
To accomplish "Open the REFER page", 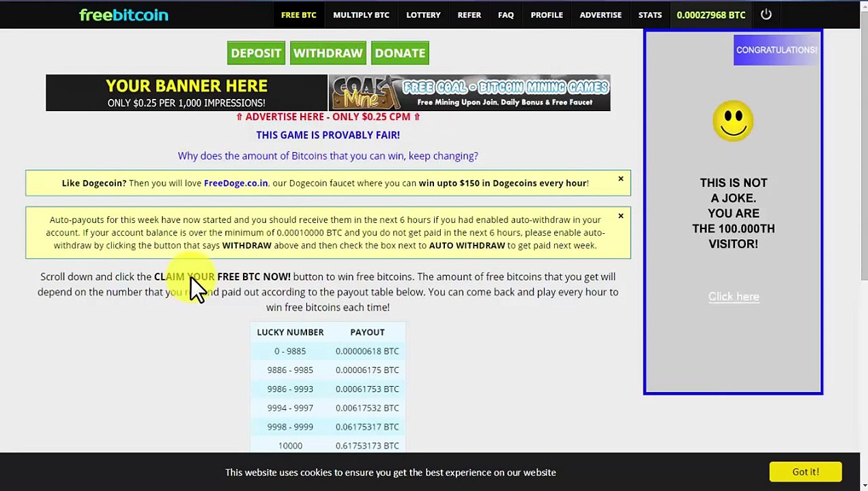I will [469, 15].
